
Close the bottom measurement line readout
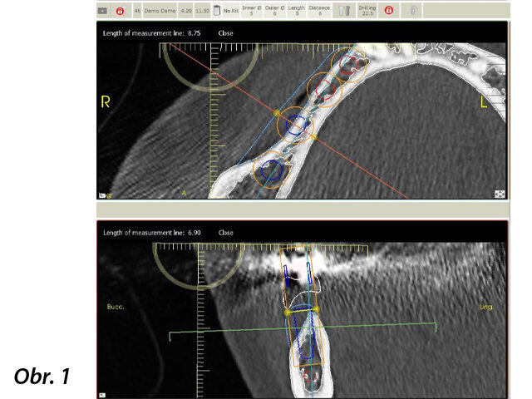tap(225, 233)
